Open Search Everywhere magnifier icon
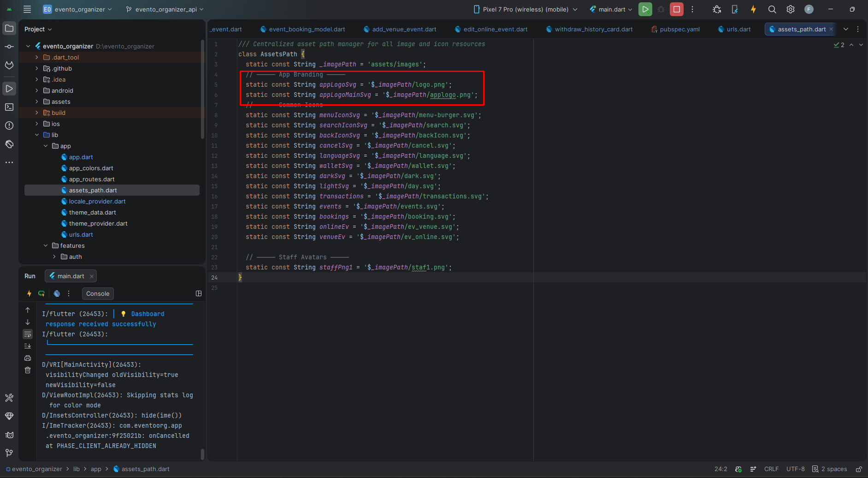The image size is (868, 478). pyautogui.click(x=772, y=9)
